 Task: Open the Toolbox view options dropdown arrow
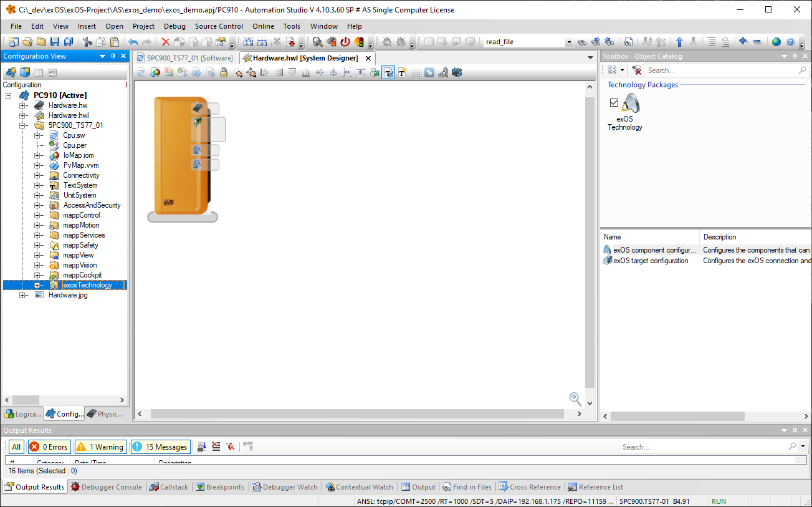pyautogui.click(x=622, y=70)
